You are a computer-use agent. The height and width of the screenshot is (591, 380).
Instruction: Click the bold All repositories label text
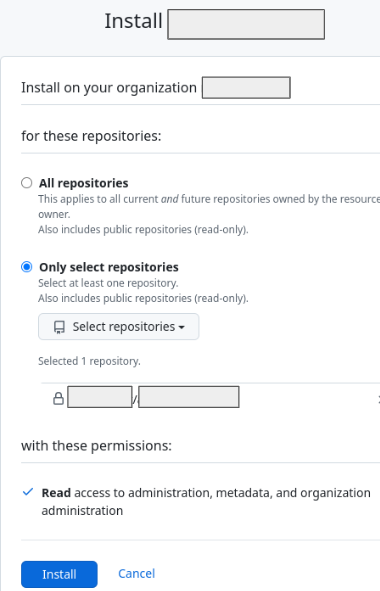pyautogui.click(x=84, y=183)
